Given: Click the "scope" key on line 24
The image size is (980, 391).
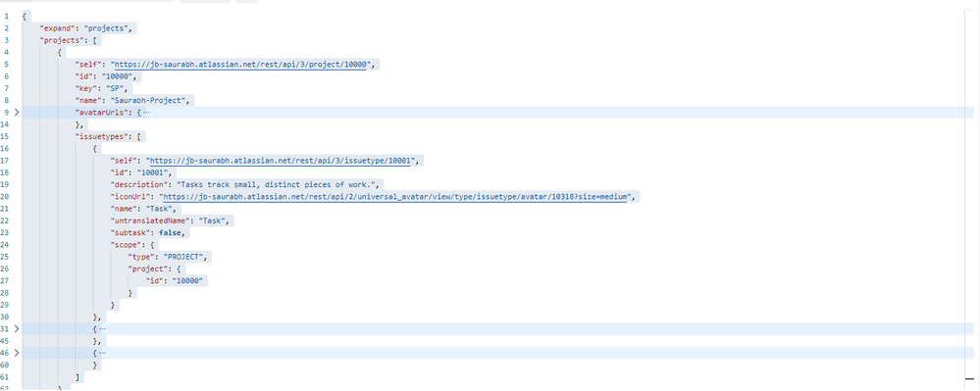Looking at the screenshot, I should pos(126,245).
